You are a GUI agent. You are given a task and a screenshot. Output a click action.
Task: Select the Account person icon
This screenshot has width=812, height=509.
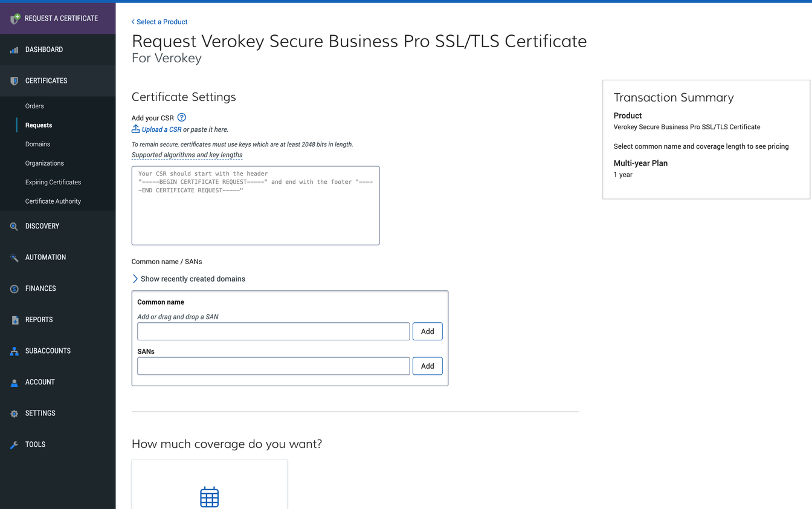tap(13, 381)
